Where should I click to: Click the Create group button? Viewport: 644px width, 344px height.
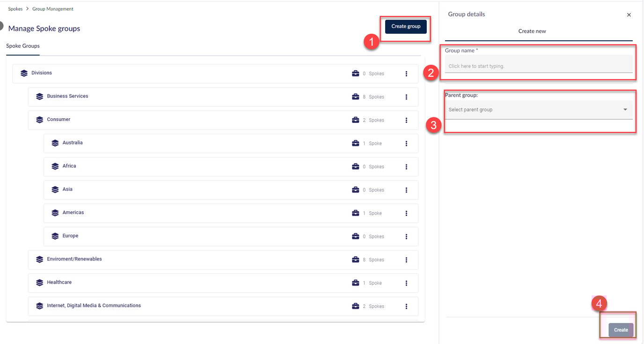click(405, 26)
